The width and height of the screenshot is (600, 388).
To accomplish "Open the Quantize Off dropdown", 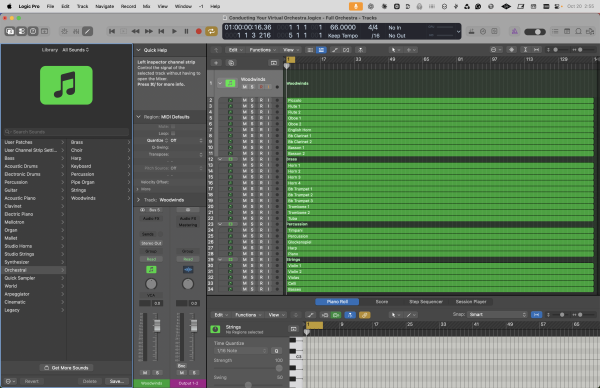I will pyautogui.click(x=186, y=140).
